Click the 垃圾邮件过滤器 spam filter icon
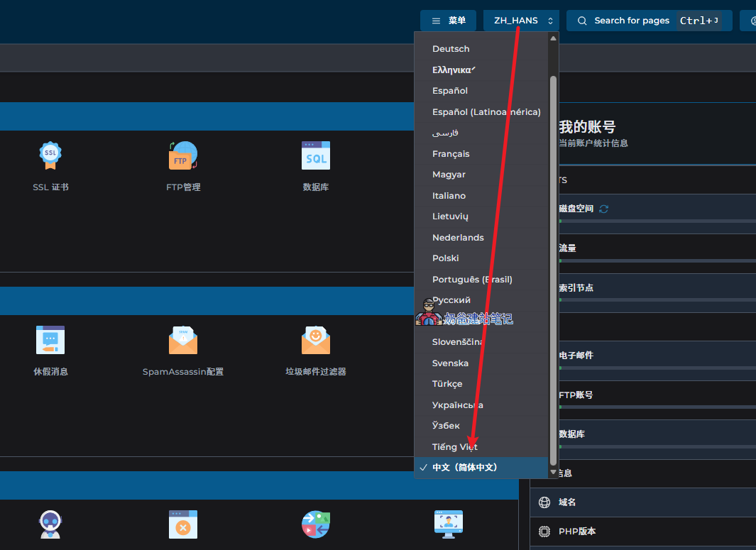Viewport: 756px width, 550px height. pos(316,340)
